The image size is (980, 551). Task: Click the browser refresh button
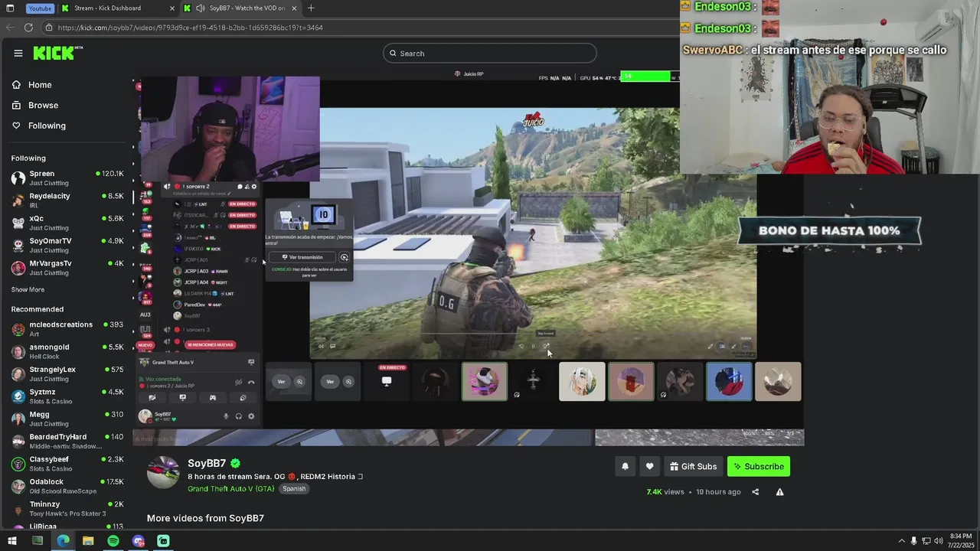pos(28,28)
